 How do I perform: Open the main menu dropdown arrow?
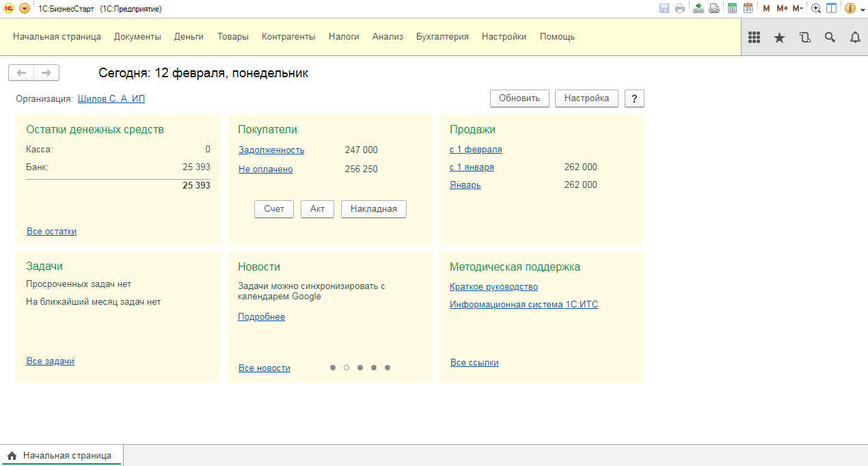point(25,8)
